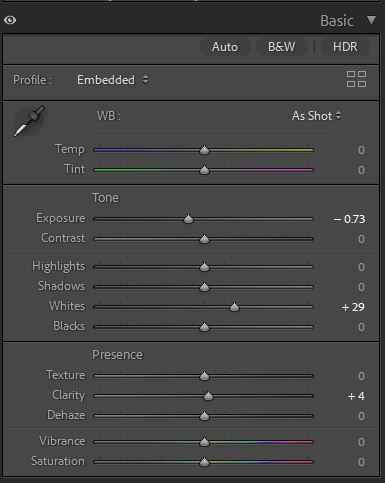Click the Clarity slider handle

pos(208,396)
